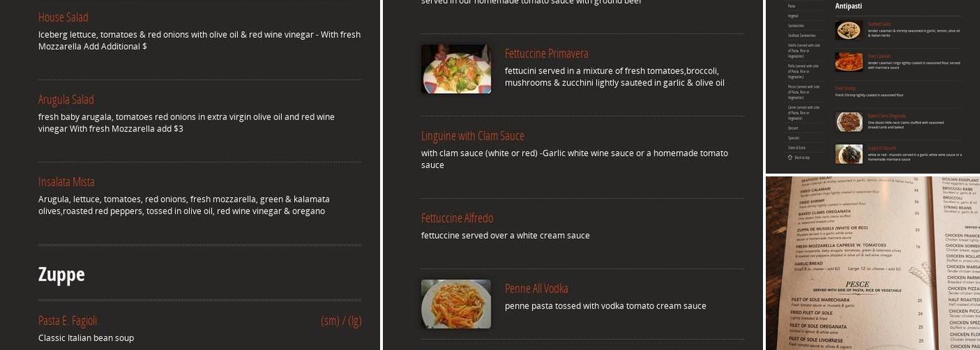Open Seafood Sandwiches sidebar category
This screenshot has width=980, height=350.
pos(801,35)
